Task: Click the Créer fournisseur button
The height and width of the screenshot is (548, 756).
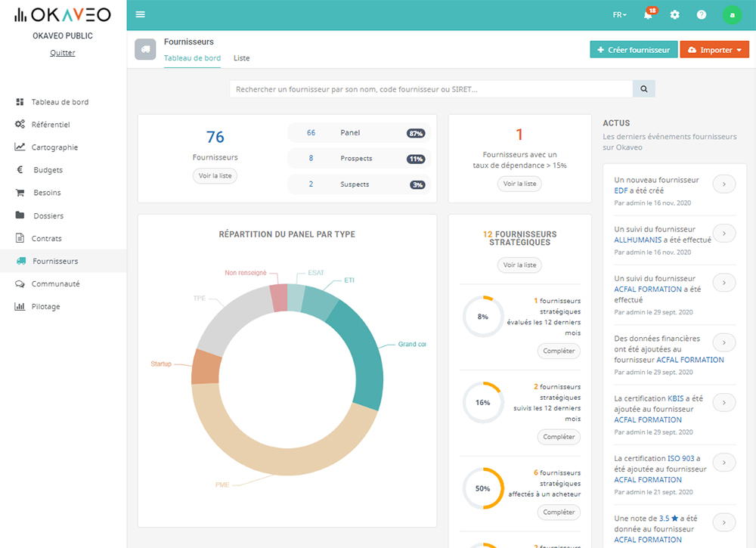Action: point(634,50)
